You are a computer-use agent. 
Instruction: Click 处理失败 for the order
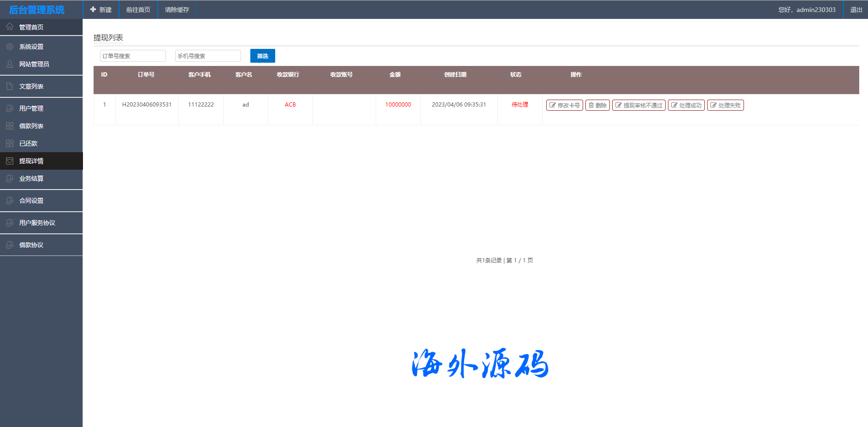coord(725,105)
